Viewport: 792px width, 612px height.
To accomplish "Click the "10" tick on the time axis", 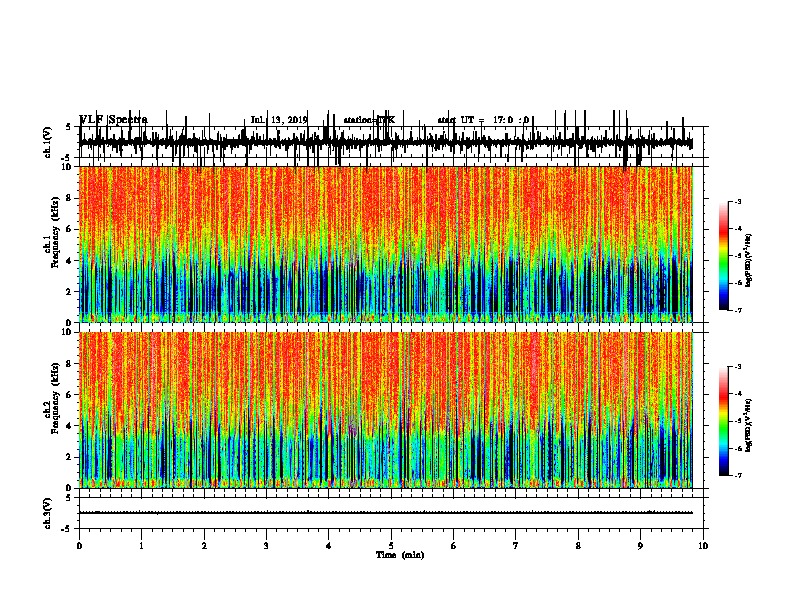I will [x=703, y=546].
